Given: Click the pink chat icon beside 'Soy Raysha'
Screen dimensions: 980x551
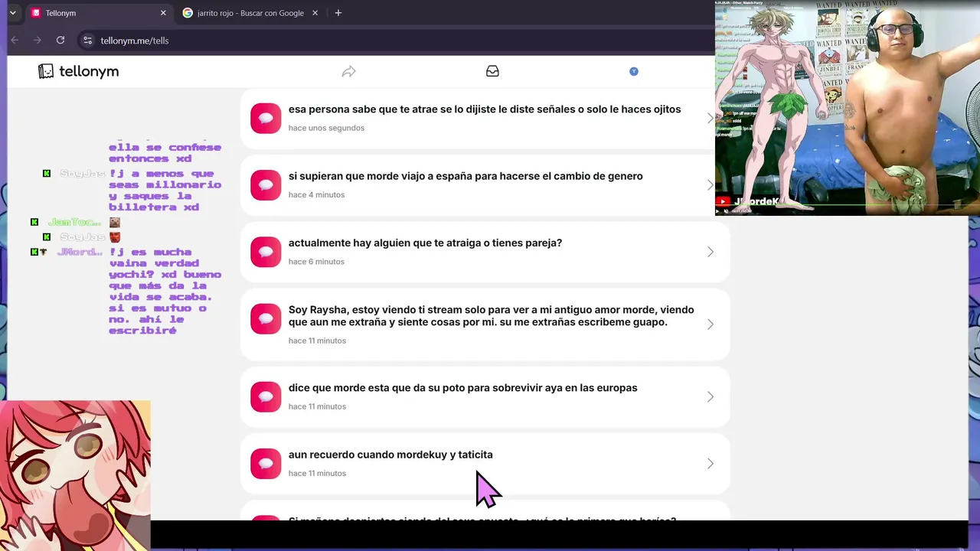Looking at the screenshot, I should pyautogui.click(x=266, y=318).
